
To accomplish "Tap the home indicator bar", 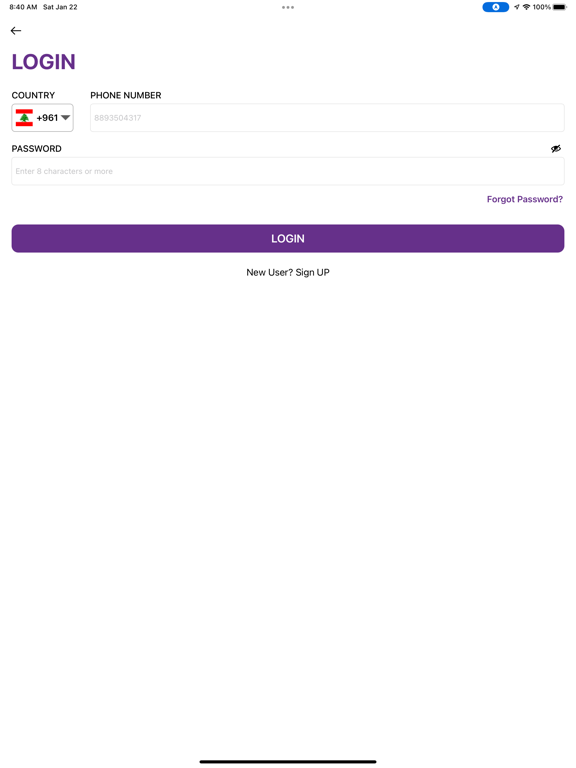I will click(x=288, y=762).
